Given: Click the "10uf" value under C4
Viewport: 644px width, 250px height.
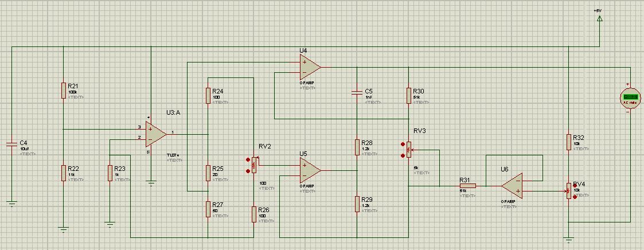Looking at the screenshot, I should coord(24,149).
